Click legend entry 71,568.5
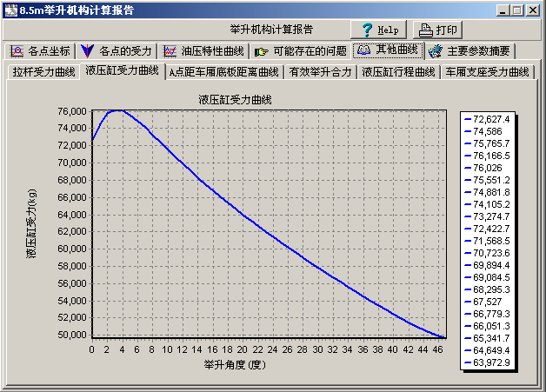This screenshot has width=546, height=392. tap(487, 242)
